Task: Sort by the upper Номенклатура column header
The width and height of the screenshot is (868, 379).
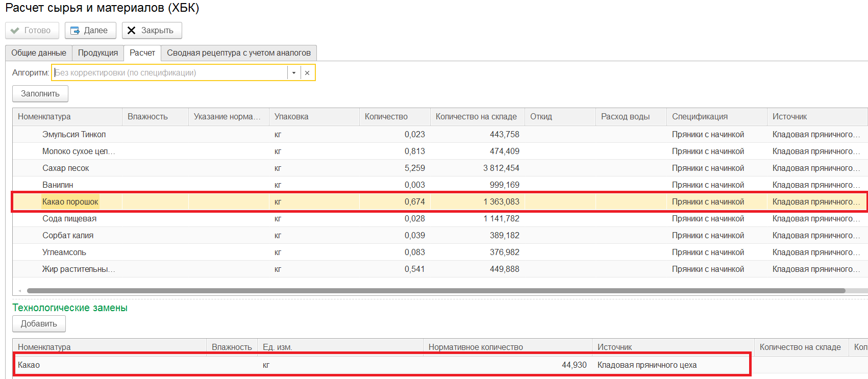Action: tap(67, 117)
